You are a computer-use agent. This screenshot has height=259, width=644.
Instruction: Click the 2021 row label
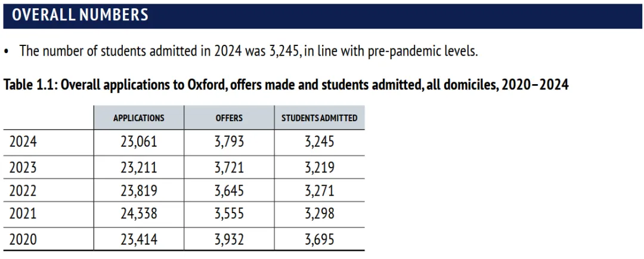(x=23, y=215)
